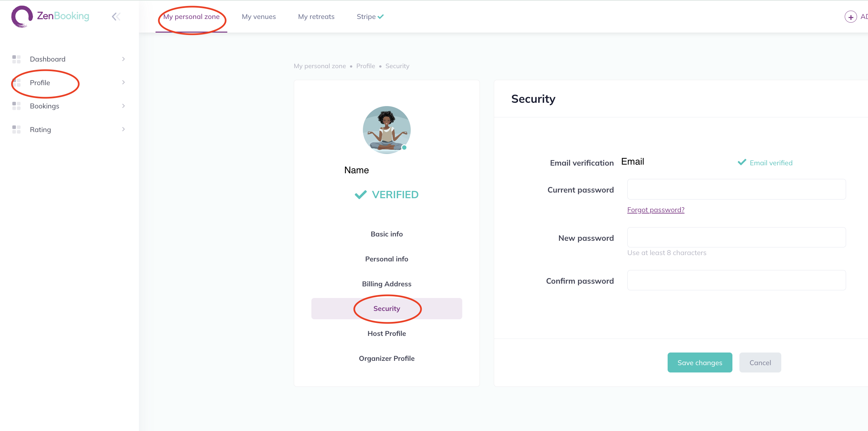Click the ZenBooking logo
This screenshot has height=431, width=868.
[x=50, y=16]
